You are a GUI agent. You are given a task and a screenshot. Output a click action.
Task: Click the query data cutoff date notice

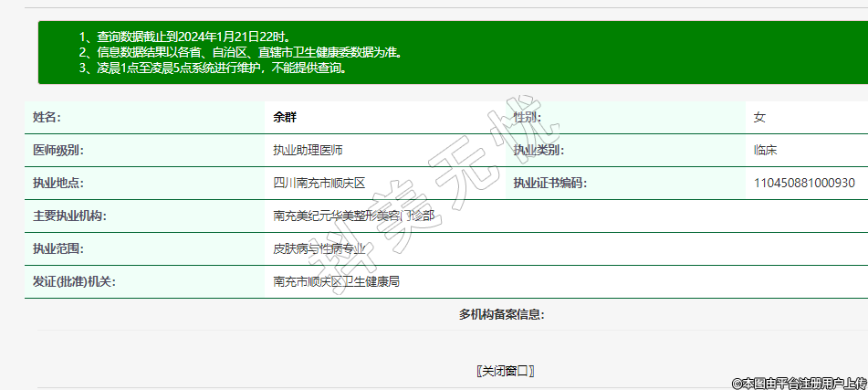click(x=186, y=37)
